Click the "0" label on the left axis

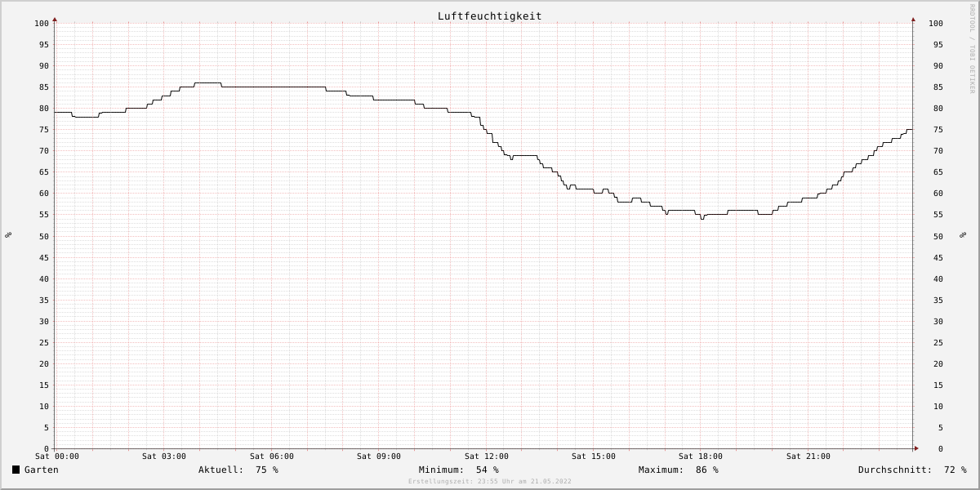pos(47,449)
